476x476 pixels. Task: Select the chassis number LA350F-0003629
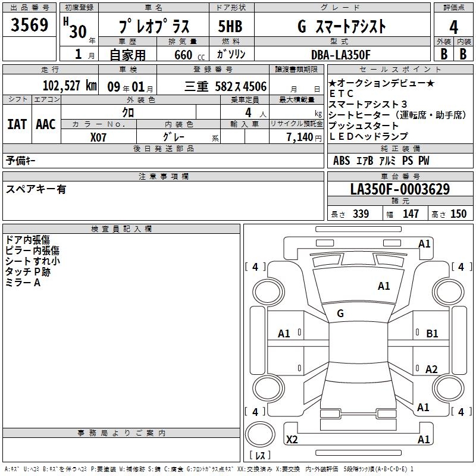pyautogui.click(x=400, y=189)
